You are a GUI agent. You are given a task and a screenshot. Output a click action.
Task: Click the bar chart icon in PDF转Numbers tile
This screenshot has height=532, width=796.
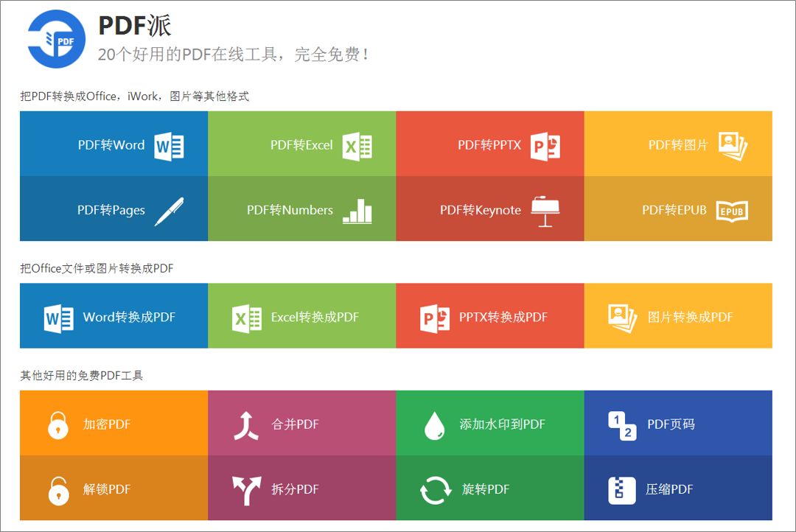point(357,211)
